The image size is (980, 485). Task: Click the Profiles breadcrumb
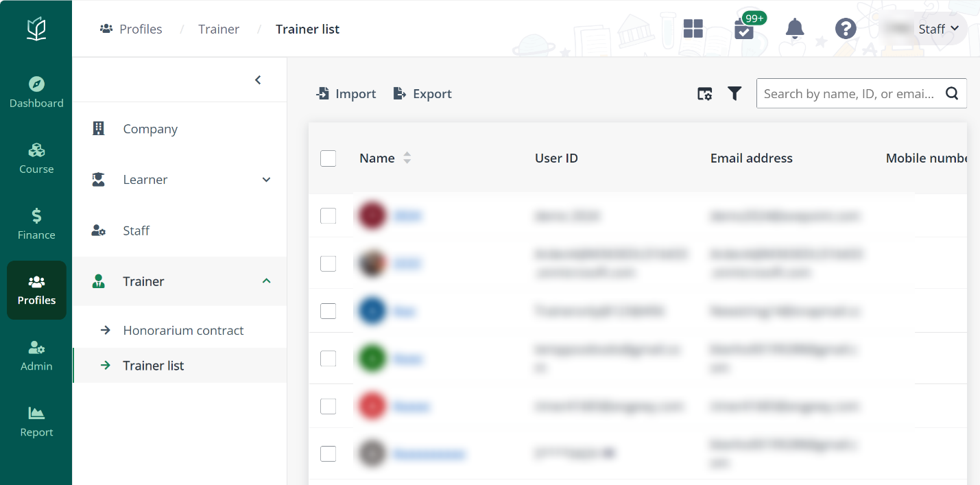(131, 29)
